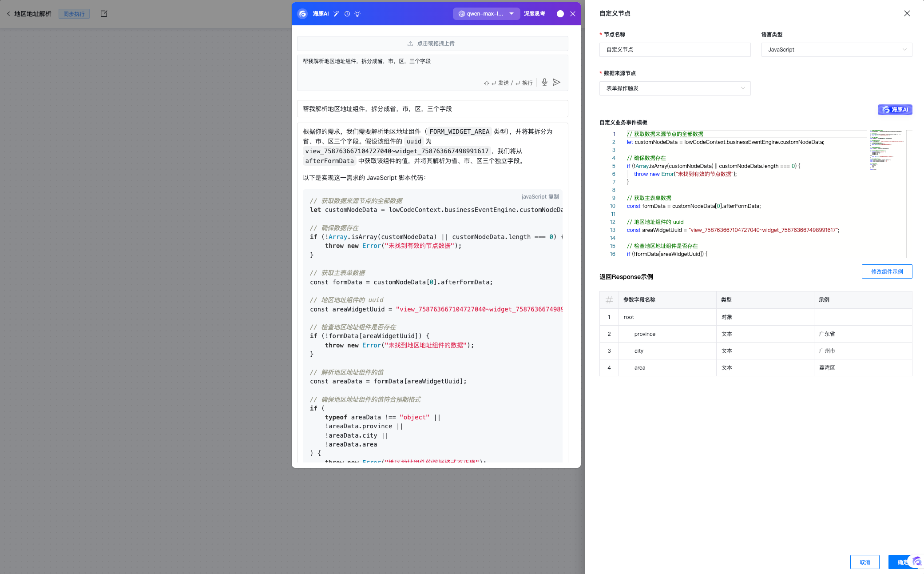Click the 点击或拖拽上传 upload area
The width and height of the screenshot is (924, 574).
tap(432, 44)
